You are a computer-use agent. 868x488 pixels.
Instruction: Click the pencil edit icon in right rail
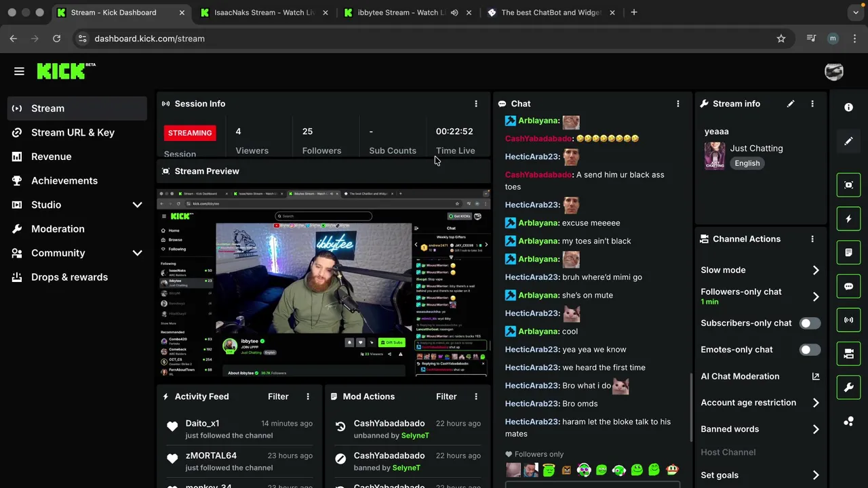pyautogui.click(x=848, y=141)
